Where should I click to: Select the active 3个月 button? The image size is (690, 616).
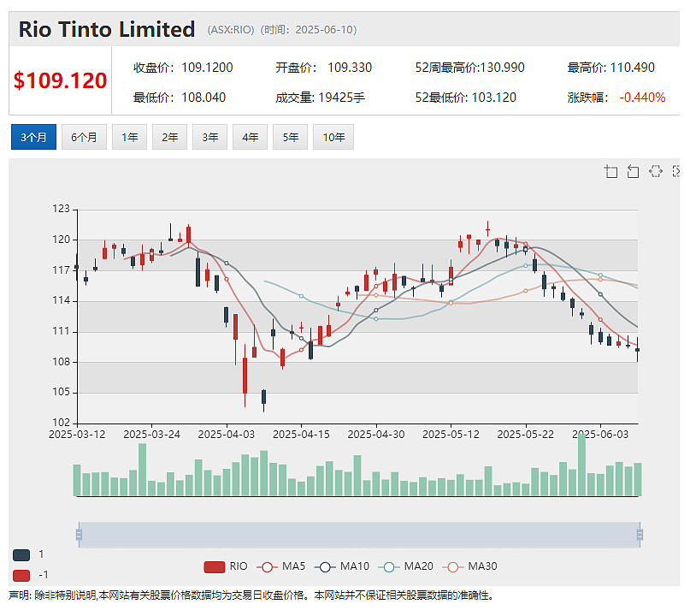tap(33, 137)
